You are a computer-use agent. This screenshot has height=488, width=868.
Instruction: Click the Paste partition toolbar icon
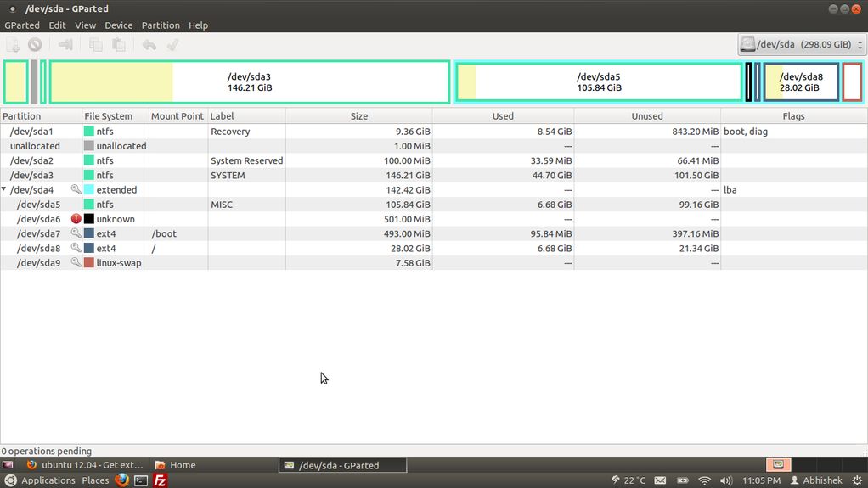119,45
